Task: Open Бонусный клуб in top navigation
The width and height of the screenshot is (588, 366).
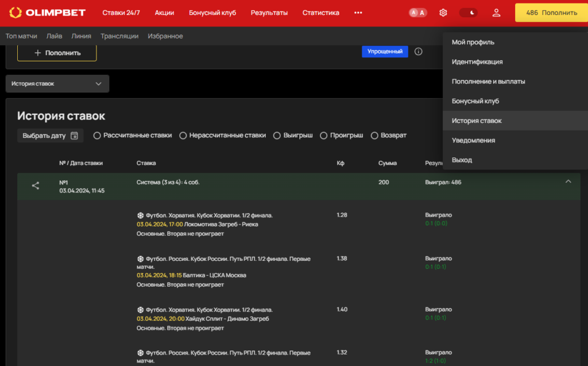Action: click(x=212, y=13)
